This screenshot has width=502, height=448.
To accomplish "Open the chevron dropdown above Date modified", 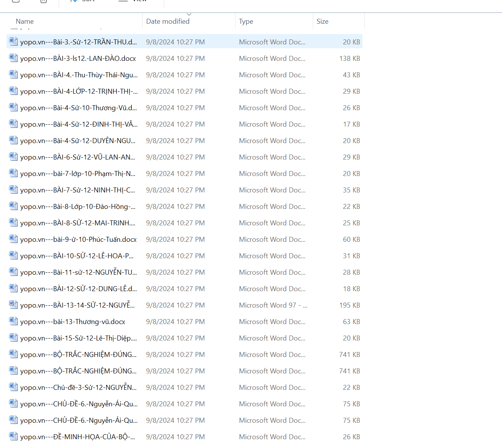I will pyautogui.click(x=189, y=15).
